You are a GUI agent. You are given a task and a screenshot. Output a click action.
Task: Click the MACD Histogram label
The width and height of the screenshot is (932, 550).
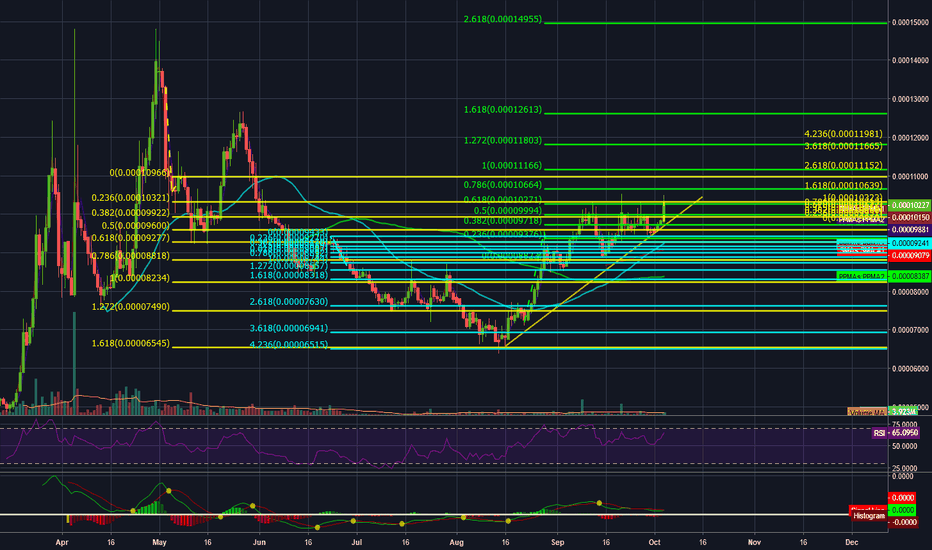point(868,516)
